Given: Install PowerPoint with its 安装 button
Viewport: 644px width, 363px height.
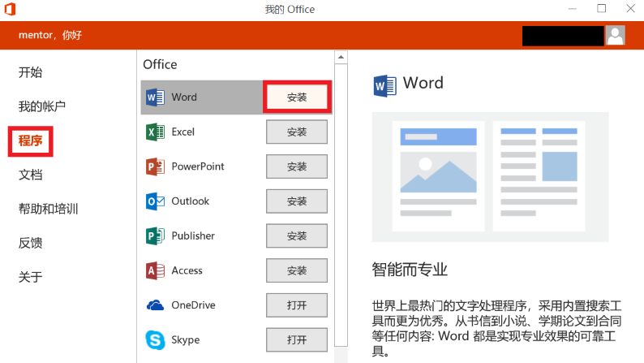Looking at the screenshot, I should pos(297,166).
